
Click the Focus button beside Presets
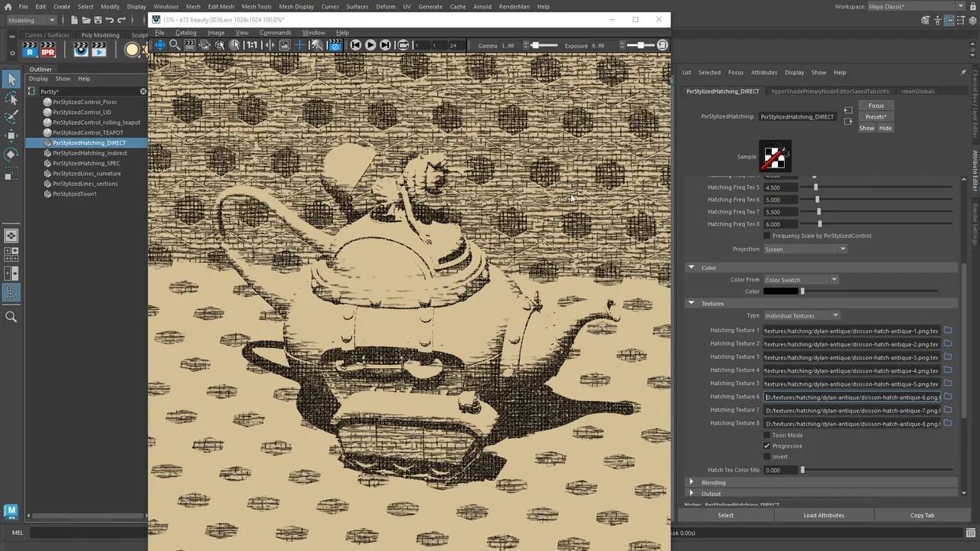coord(876,106)
